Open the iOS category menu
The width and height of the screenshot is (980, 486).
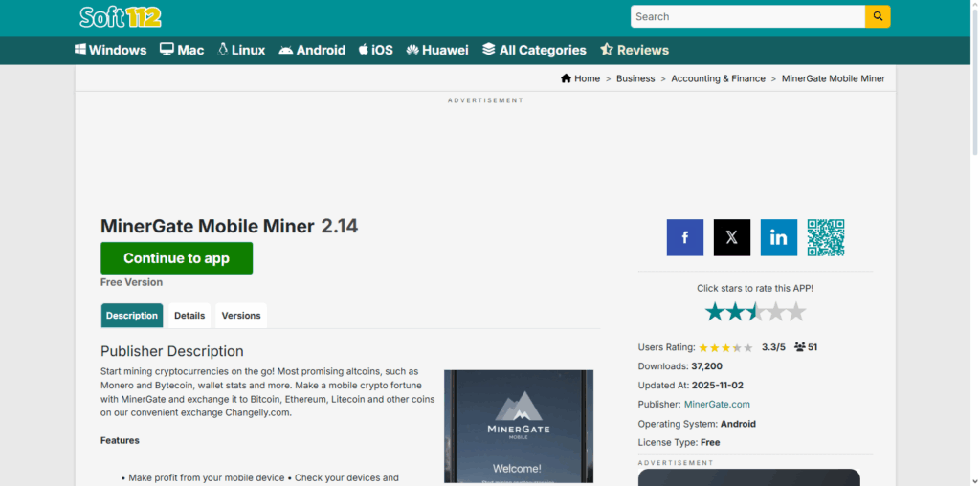(x=375, y=50)
